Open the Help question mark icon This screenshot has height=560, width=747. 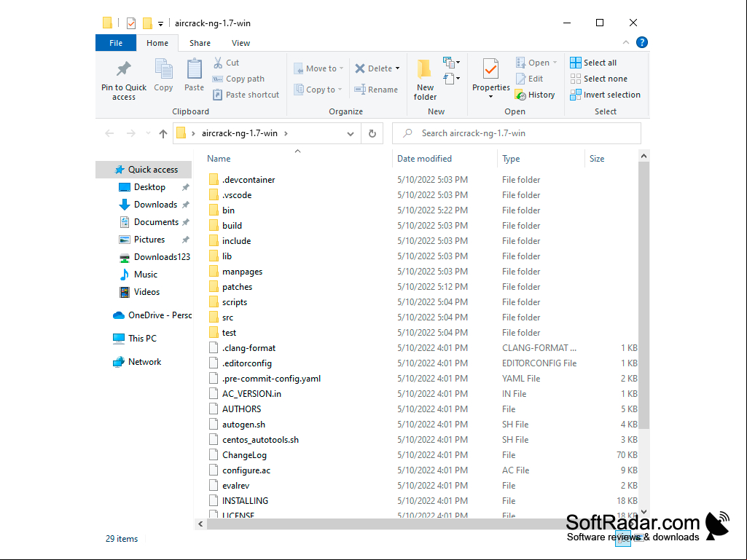[642, 42]
